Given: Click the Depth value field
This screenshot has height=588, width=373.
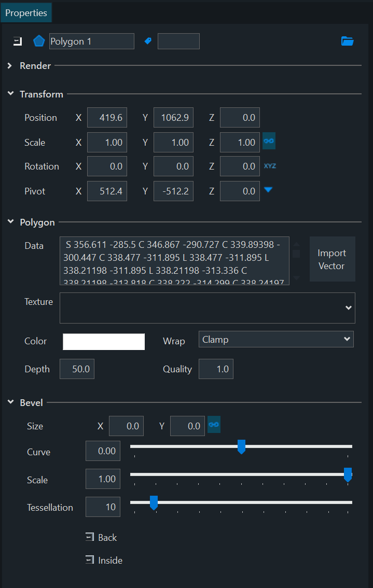Looking at the screenshot, I should click(77, 369).
